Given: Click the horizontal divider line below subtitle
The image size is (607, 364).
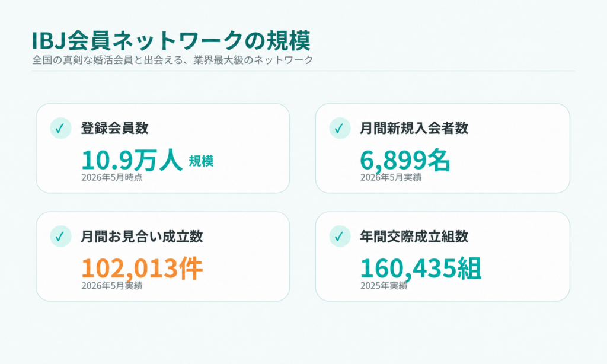Looking at the screenshot, I should [303, 71].
